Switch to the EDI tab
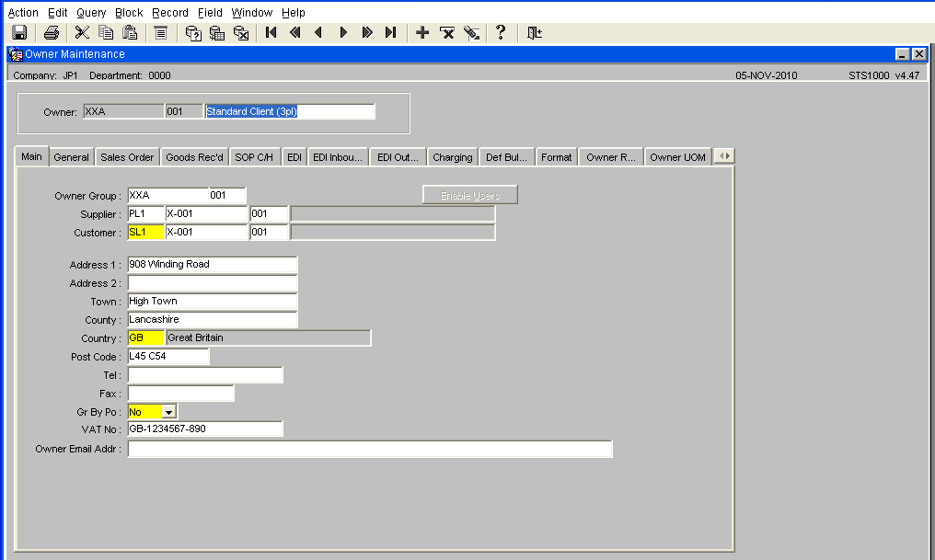Image resolution: width=935 pixels, height=560 pixels. [294, 157]
